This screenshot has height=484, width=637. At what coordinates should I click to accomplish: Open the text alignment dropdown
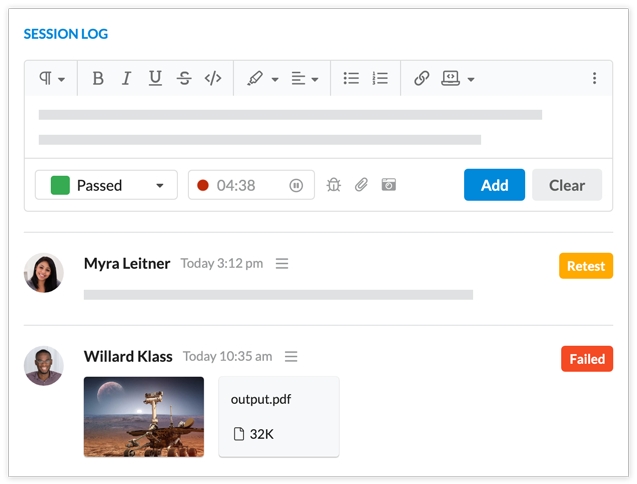(x=304, y=78)
